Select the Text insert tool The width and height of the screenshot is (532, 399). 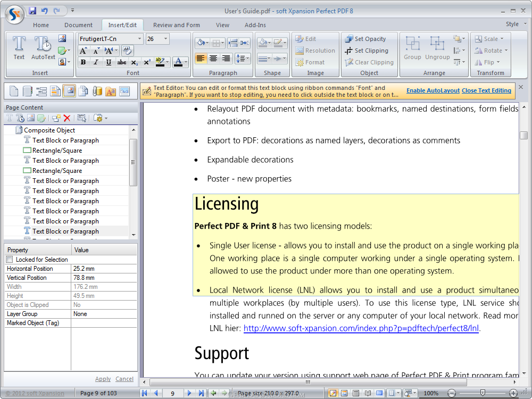pos(19,48)
